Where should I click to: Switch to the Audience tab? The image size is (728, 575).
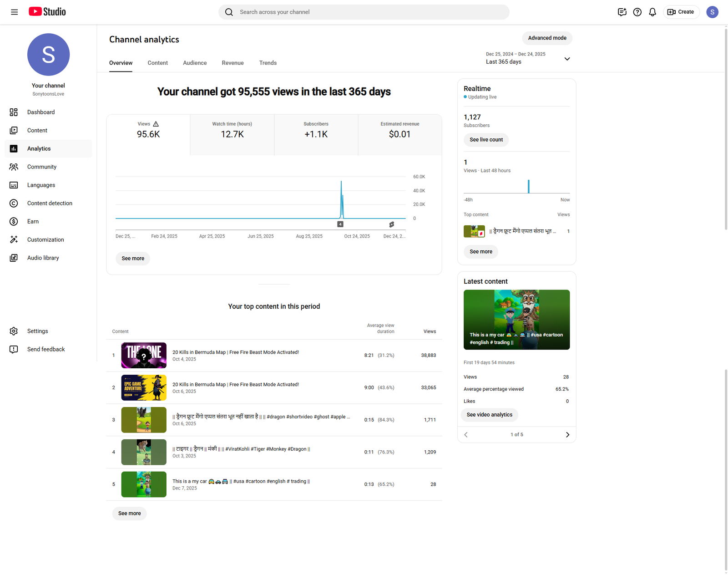click(x=195, y=63)
